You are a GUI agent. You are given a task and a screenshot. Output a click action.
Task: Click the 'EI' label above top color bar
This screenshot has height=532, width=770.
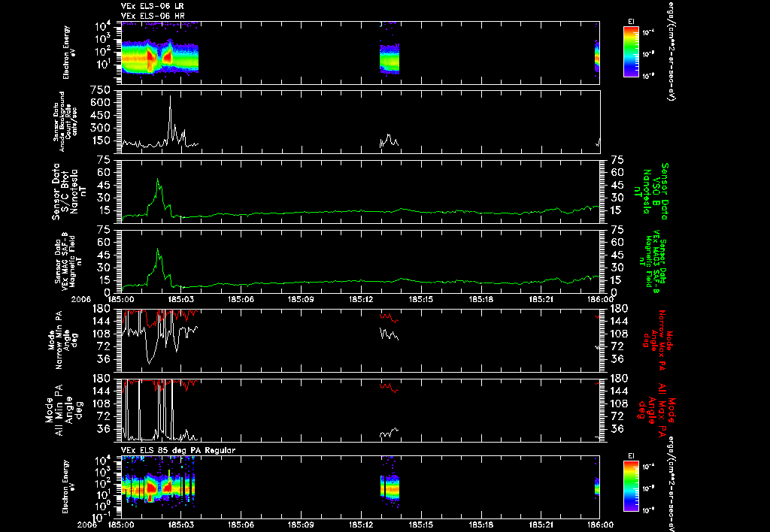click(631, 22)
